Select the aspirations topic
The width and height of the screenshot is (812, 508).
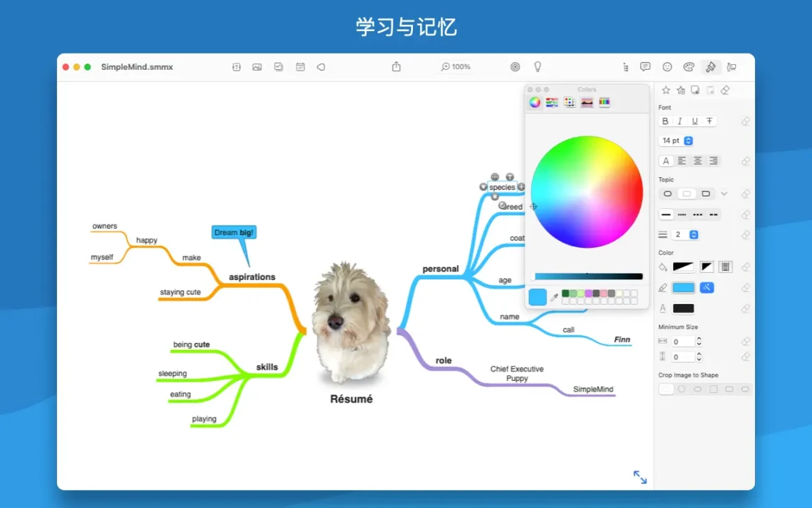click(x=252, y=277)
